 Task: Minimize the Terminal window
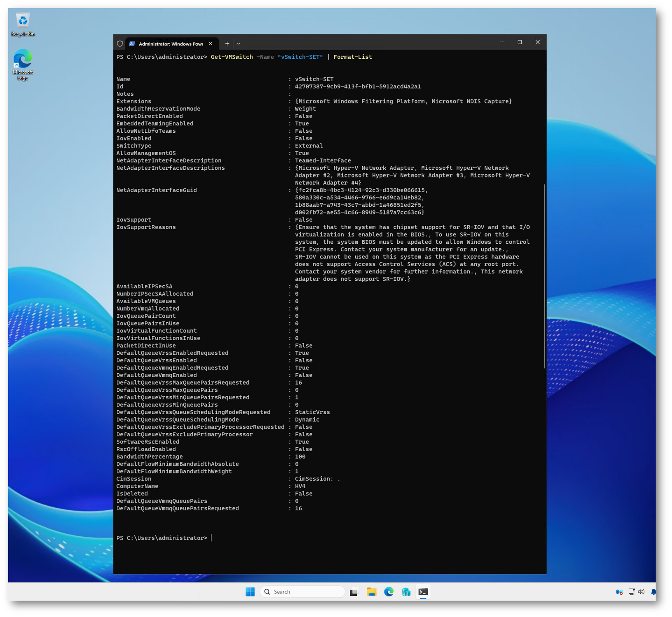[502, 42]
